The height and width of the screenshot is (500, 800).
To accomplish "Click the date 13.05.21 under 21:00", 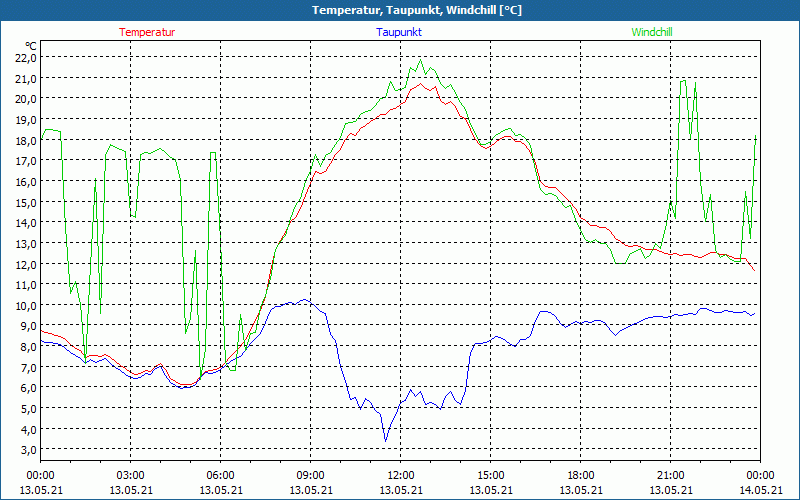I will tap(670, 490).
